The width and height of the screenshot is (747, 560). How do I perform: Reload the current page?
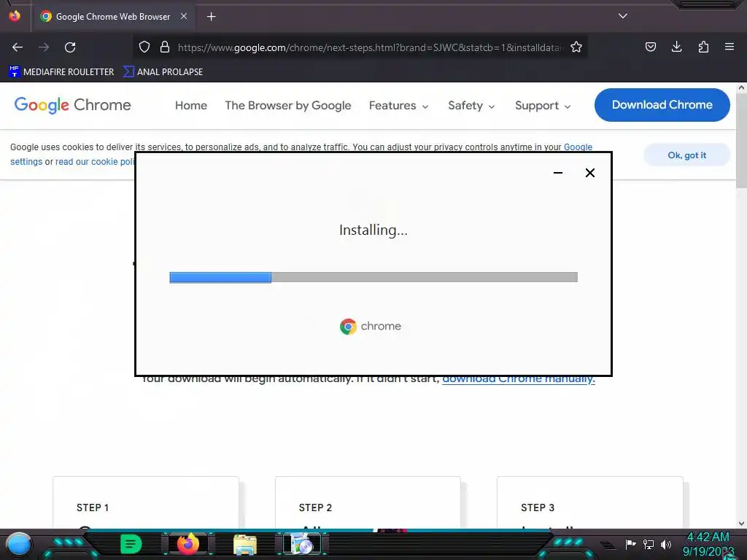click(x=70, y=47)
